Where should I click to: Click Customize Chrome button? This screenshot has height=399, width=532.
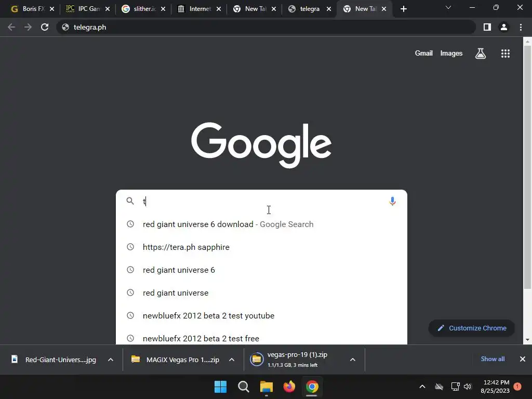472,328
